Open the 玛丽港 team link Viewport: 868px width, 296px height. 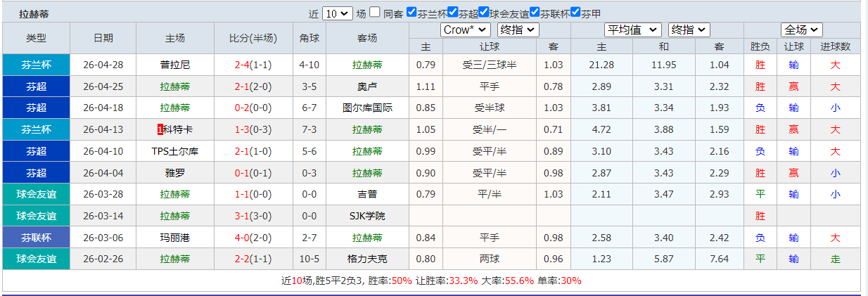(175, 238)
